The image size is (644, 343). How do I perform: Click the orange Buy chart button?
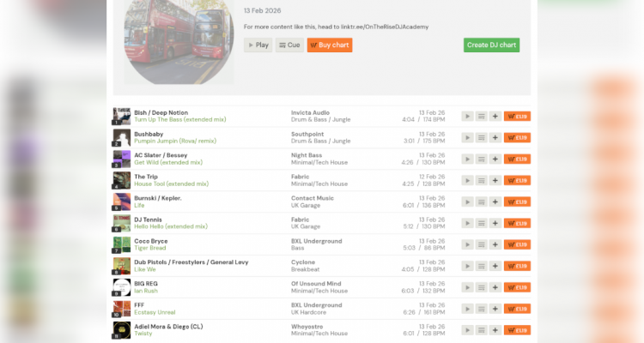(330, 45)
